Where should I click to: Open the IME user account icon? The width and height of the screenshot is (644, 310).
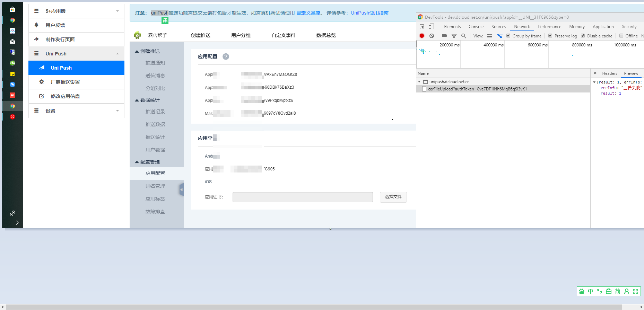point(627,291)
